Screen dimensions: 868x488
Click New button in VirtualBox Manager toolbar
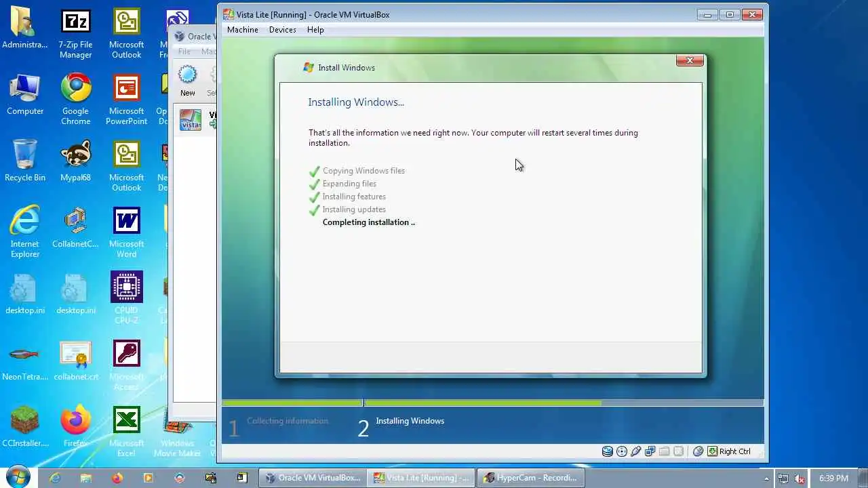[x=187, y=81]
